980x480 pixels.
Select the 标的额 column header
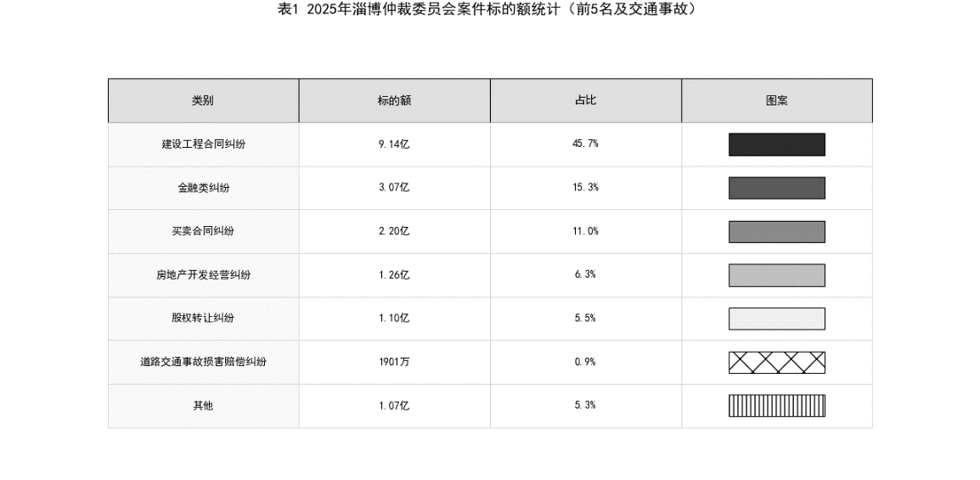tap(394, 100)
